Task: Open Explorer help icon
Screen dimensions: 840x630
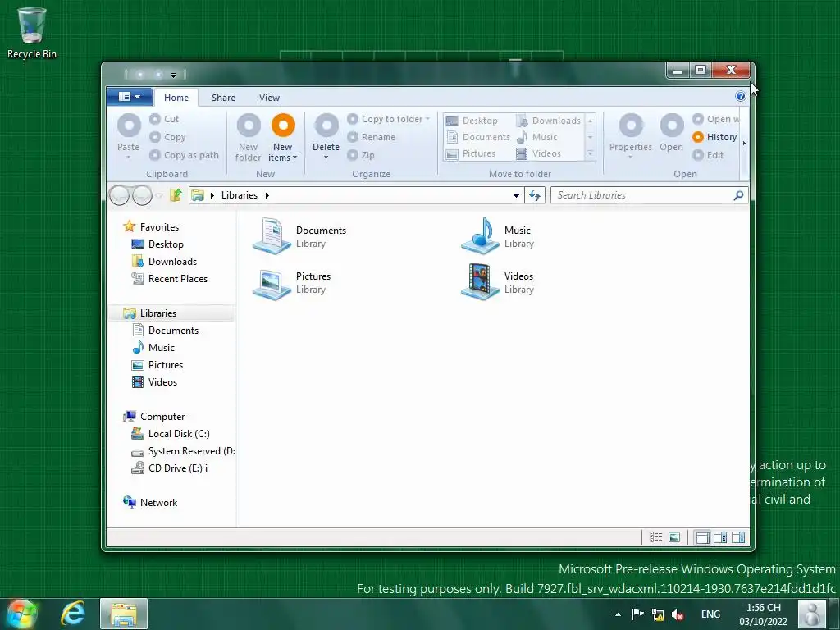Action: (x=741, y=97)
